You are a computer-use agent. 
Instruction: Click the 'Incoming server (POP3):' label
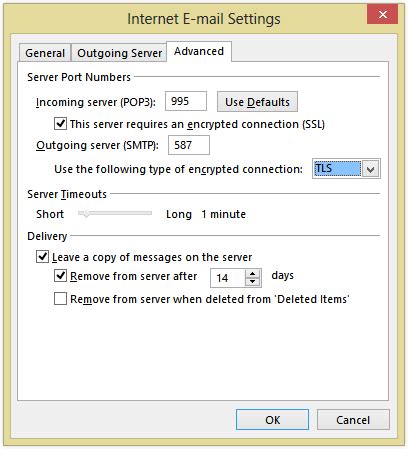96,102
